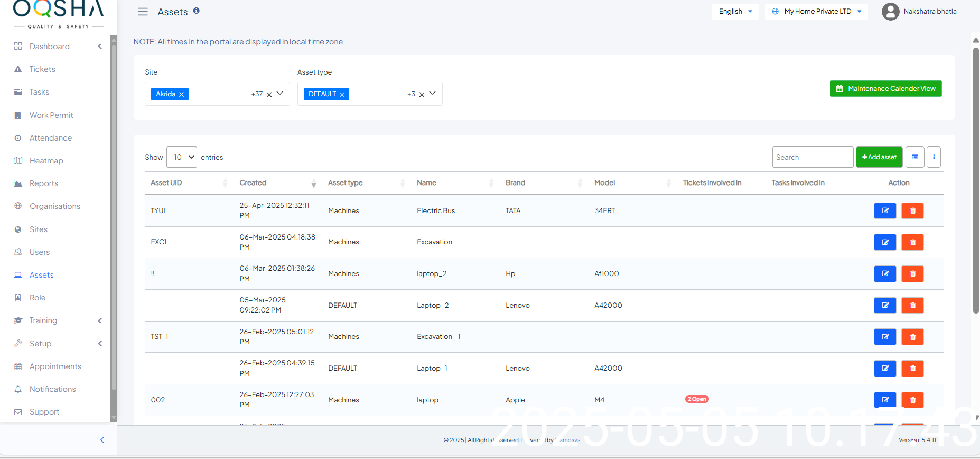
Task: Open the three-dot more options button
Action: 934,157
